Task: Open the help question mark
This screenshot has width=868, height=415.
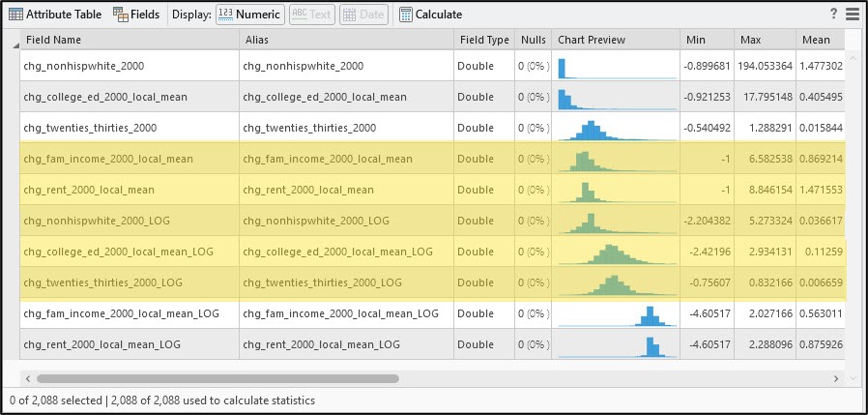Action: point(833,15)
